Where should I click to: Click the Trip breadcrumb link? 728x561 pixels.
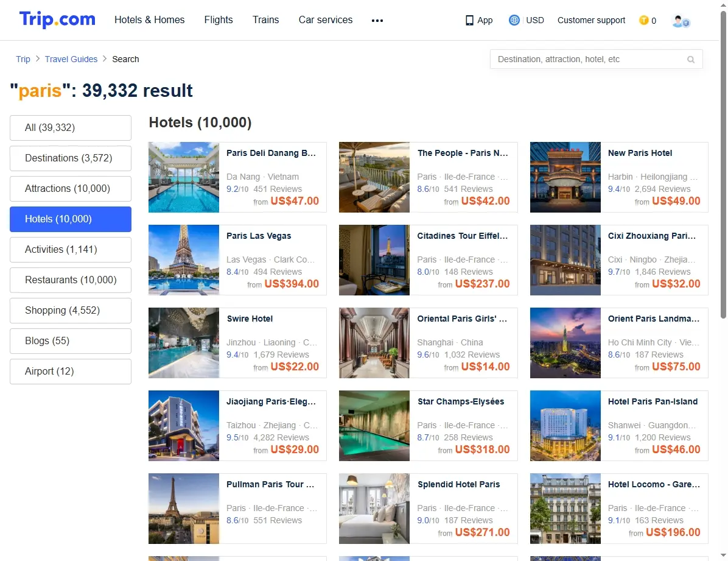pyautogui.click(x=23, y=59)
